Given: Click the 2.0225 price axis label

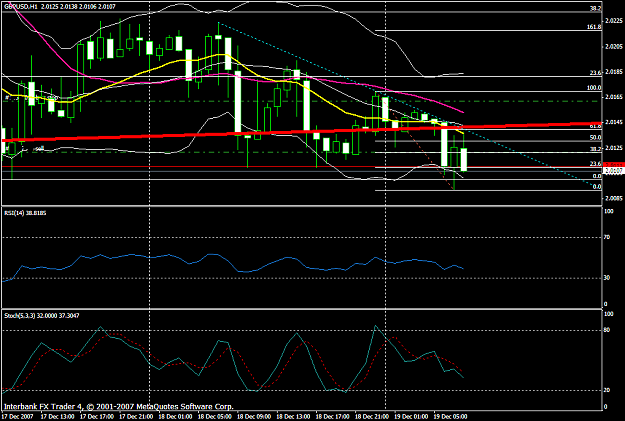Looking at the screenshot, I should pyautogui.click(x=614, y=21).
